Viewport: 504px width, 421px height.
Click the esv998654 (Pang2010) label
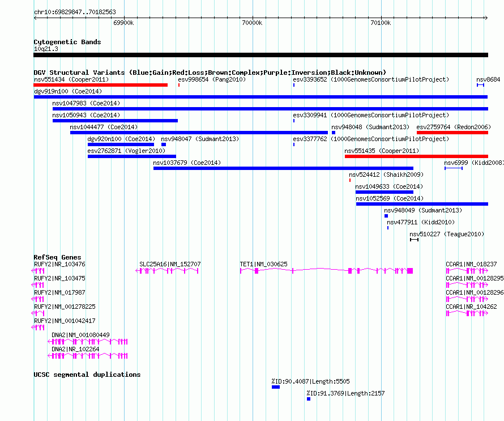(212, 79)
